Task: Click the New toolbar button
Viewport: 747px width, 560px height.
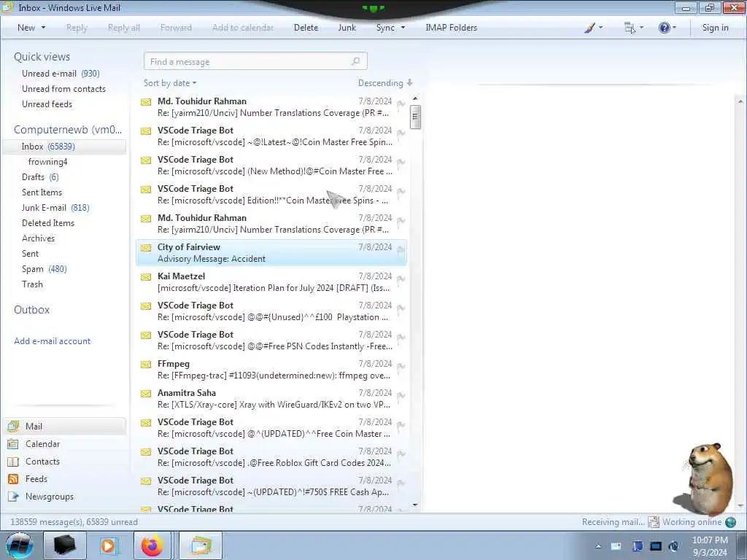Action: (26, 28)
